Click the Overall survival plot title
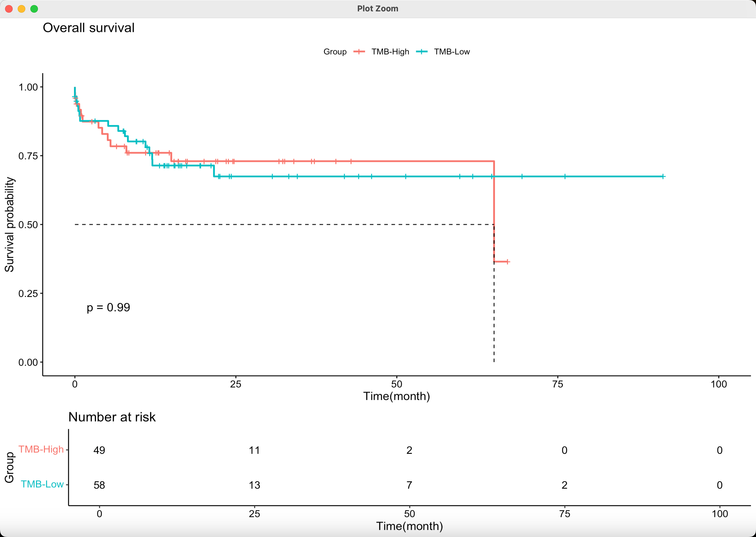Viewport: 756px width, 537px height. coord(88,28)
